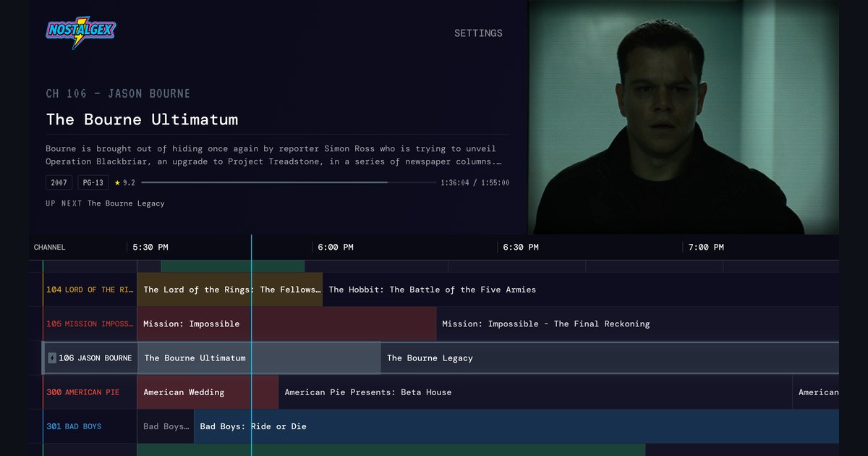868x456 pixels.
Task: Click the CH 106 - JASON BOURNE label
Action: [118, 93]
